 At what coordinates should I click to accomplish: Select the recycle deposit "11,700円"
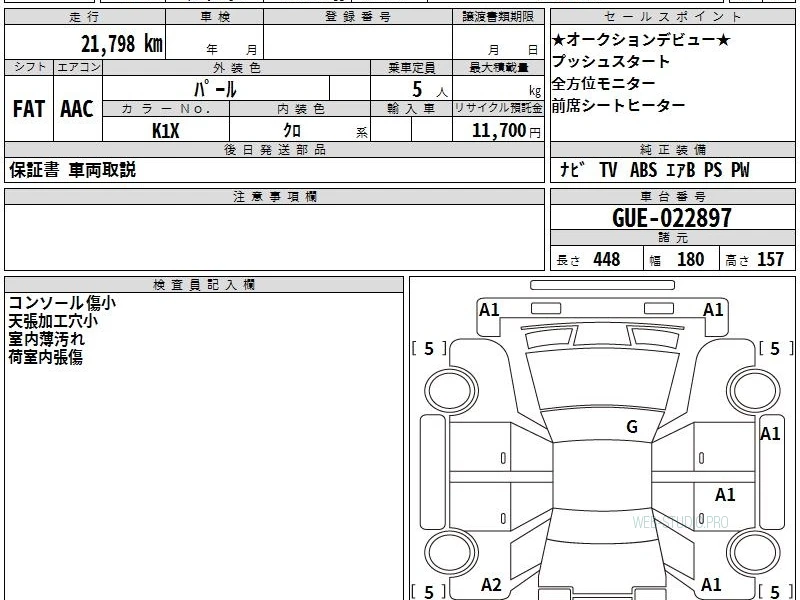coord(506,131)
